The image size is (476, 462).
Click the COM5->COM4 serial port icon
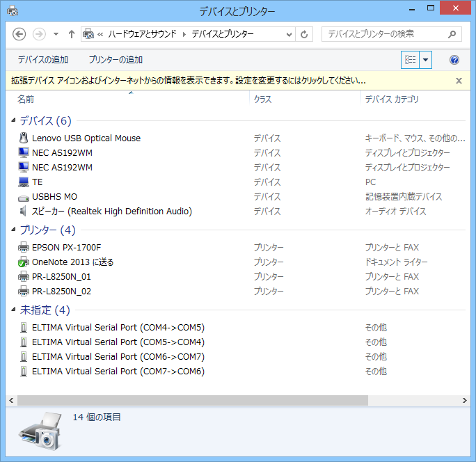pos(24,342)
